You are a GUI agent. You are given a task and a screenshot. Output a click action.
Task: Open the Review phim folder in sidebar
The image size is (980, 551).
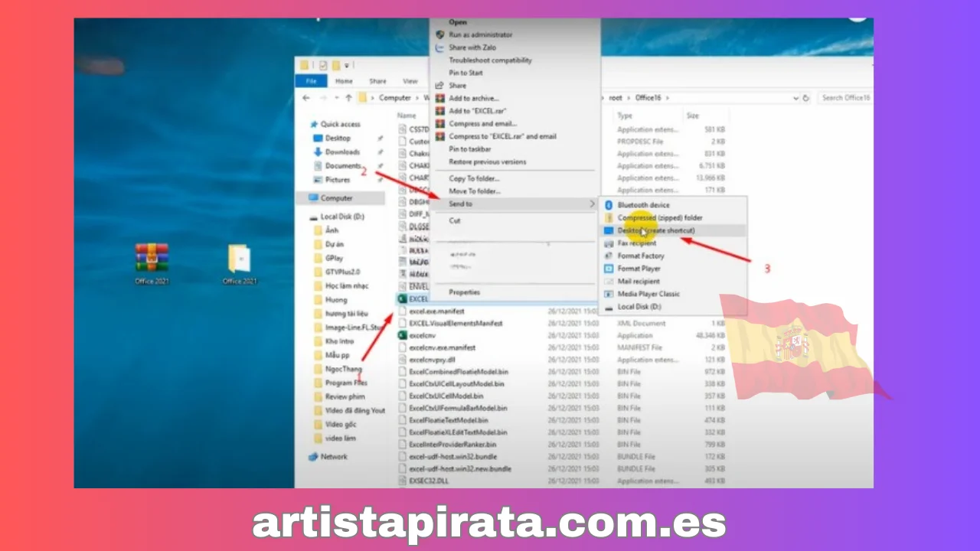[x=345, y=396]
